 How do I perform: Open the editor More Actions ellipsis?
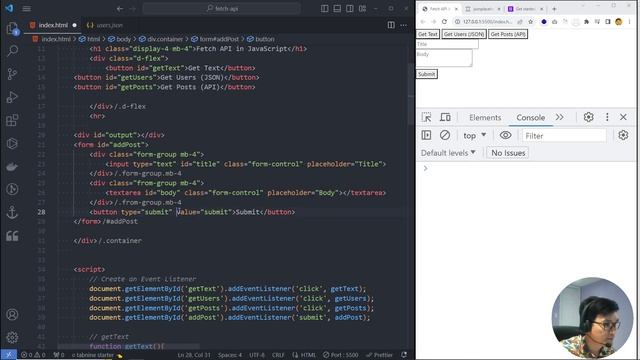point(404,25)
